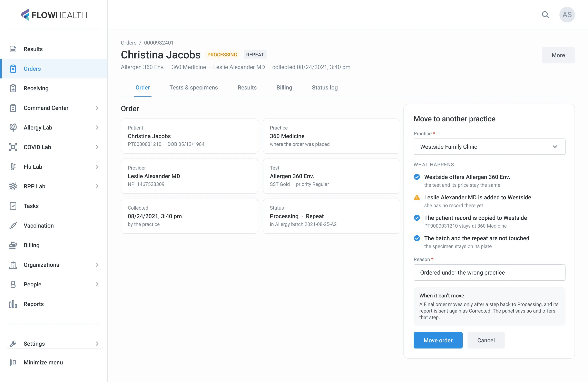This screenshot has height=382, width=588.
Task: Expand the Settings submenu chevron
Action: pos(97,343)
